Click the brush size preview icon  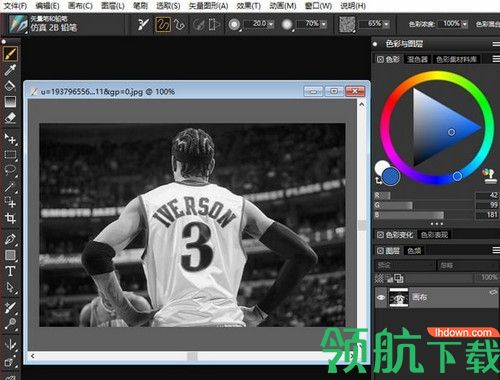234,24
